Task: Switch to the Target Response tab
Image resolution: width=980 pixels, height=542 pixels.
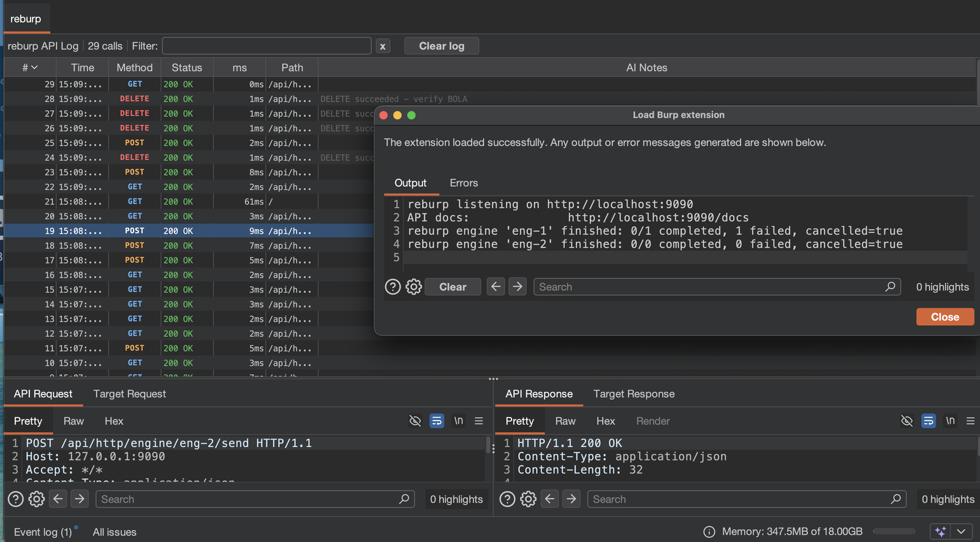Action: click(x=634, y=394)
